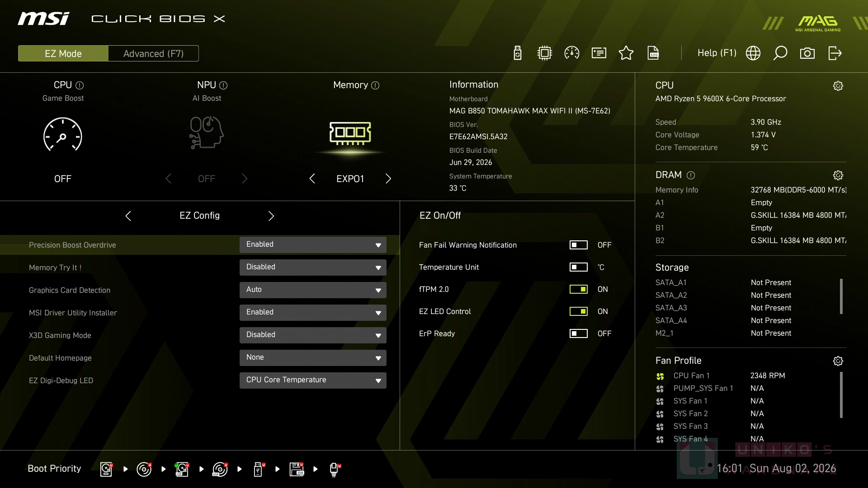Screen dimensions: 868x488
Task: Go to previous EZ Config page
Action: 128,216
